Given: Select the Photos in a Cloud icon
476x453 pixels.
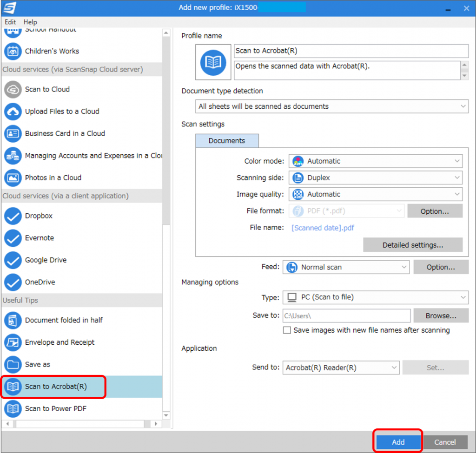Looking at the screenshot, I should 13,177.
